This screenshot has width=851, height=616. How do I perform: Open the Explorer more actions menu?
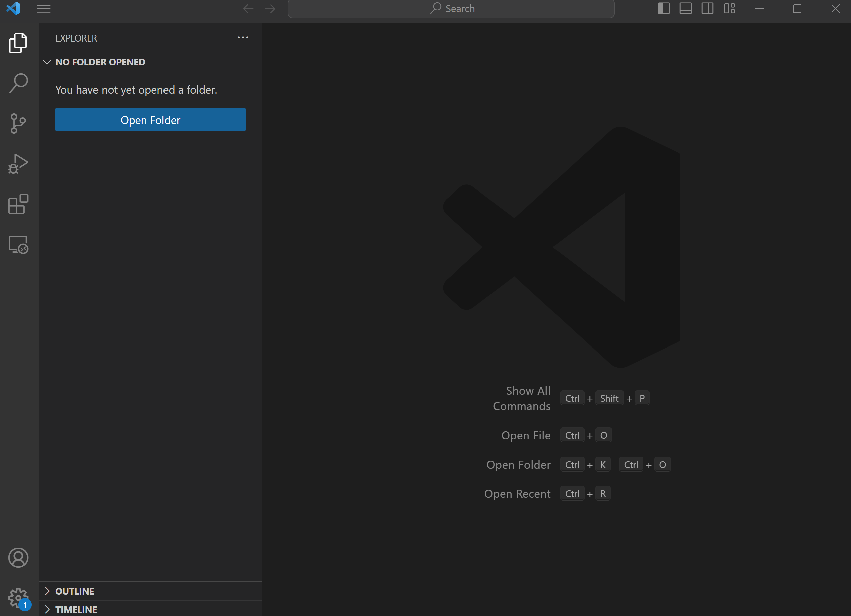(243, 37)
